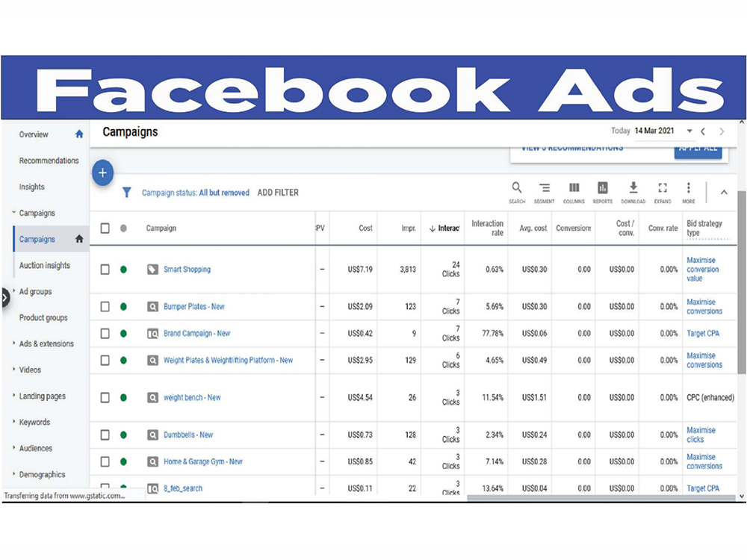Expand Audiences in the sidebar
This screenshot has width=747, height=560.
click(x=13, y=447)
